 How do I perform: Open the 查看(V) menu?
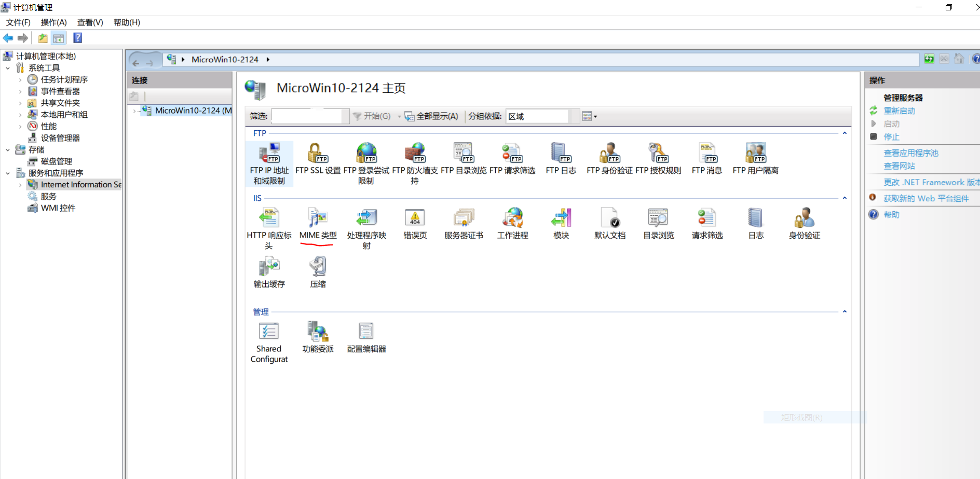tap(90, 22)
